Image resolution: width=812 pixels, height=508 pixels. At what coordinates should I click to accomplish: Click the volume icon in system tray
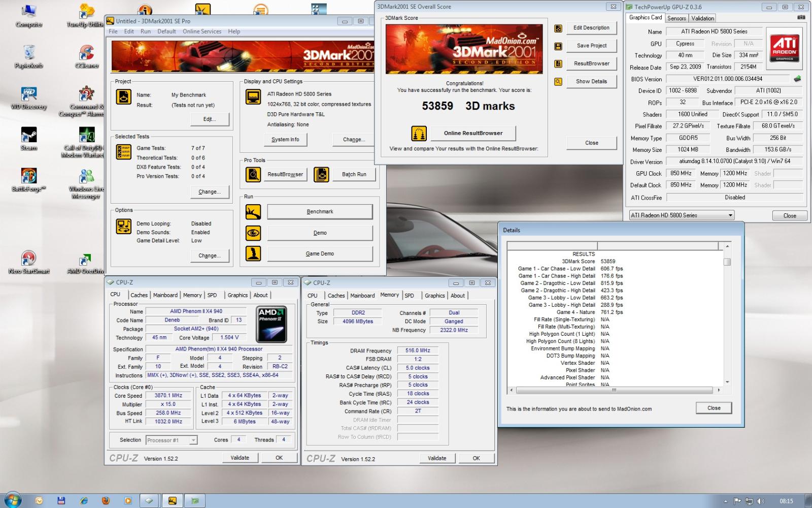[760, 501]
